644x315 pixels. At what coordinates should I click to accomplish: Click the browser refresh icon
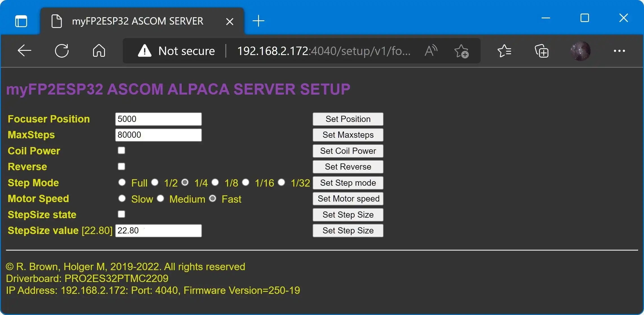pyautogui.click(x=63, y=51)
